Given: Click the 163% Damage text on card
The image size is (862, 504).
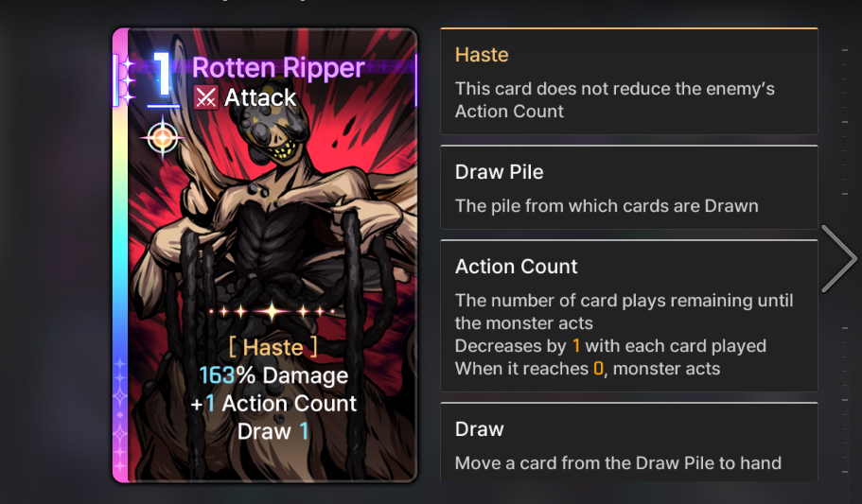Looking at the screenshot, I should (273, 375).
